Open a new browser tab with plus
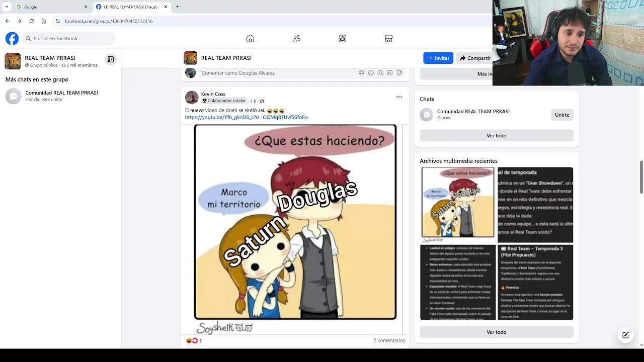This screenshot has height=362, width=644. pyautogui.click(x=178, y=7)
